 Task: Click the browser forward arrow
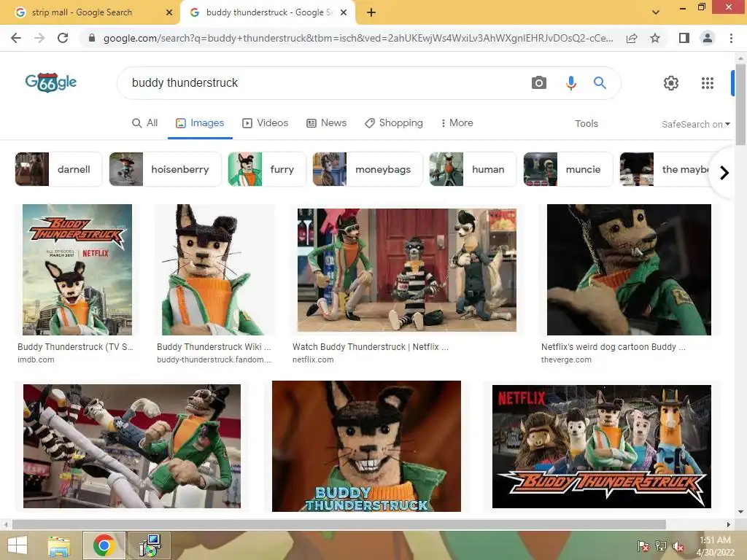(39, 38)
